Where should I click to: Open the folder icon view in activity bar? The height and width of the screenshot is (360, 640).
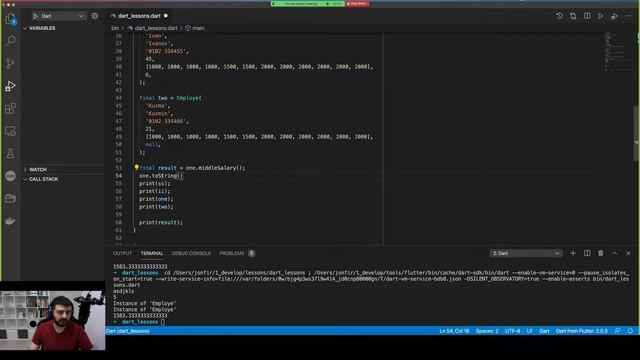click(11, 198)
